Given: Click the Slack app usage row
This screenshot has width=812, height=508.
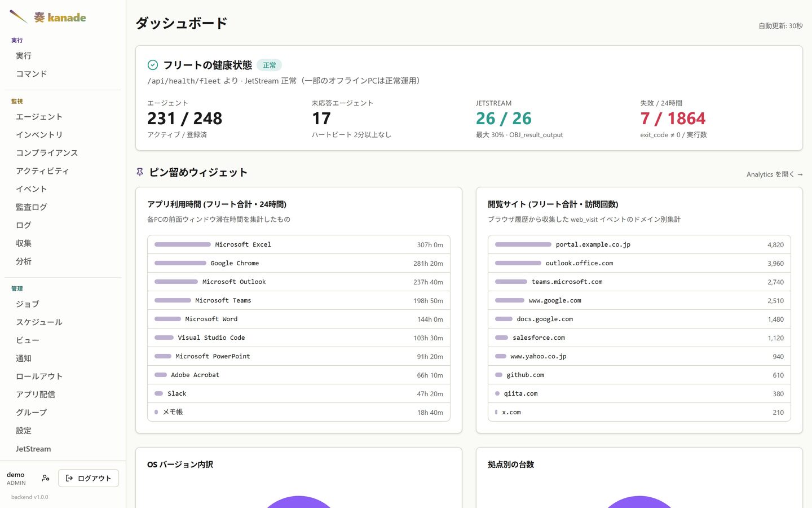Looking at the screenshot, I should click(x=299, y=393).
